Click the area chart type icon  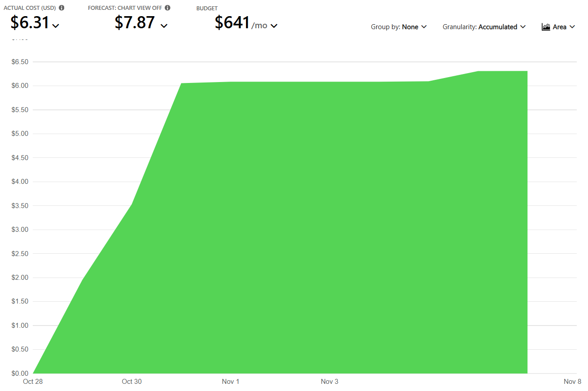[546, 27]
